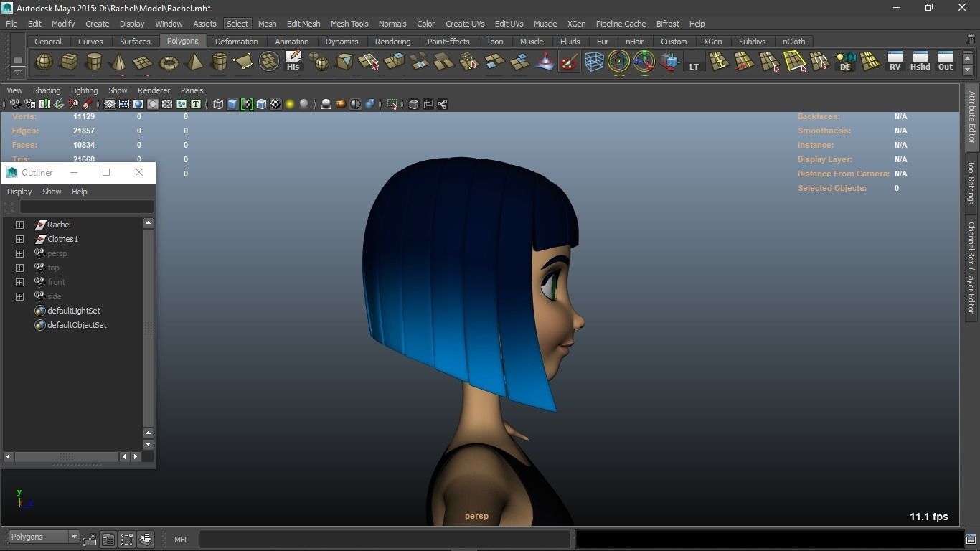Click the Outliner scroll up arrow
980x551 pixels.
[x=149, y=223]
